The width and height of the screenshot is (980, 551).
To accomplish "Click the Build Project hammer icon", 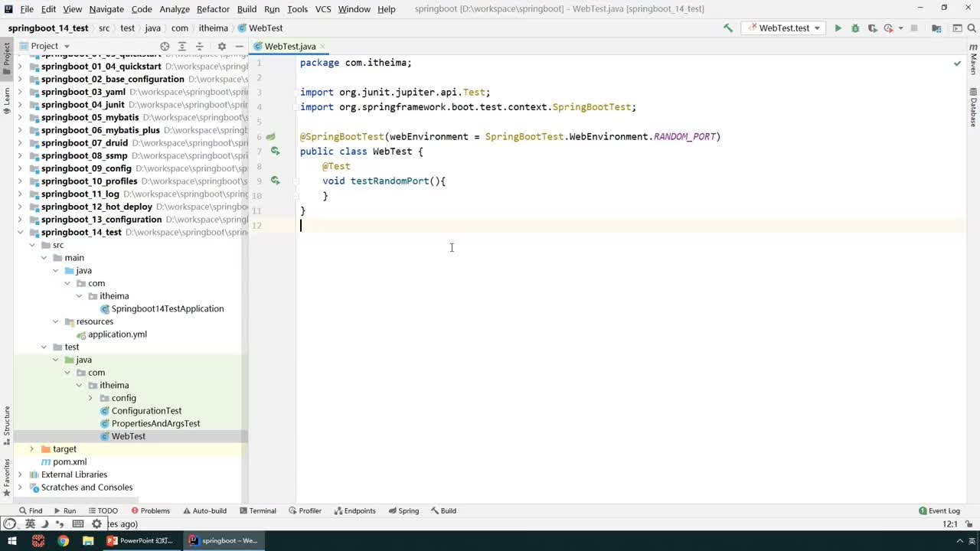I will pyautogui.click(x=728, y=28).
